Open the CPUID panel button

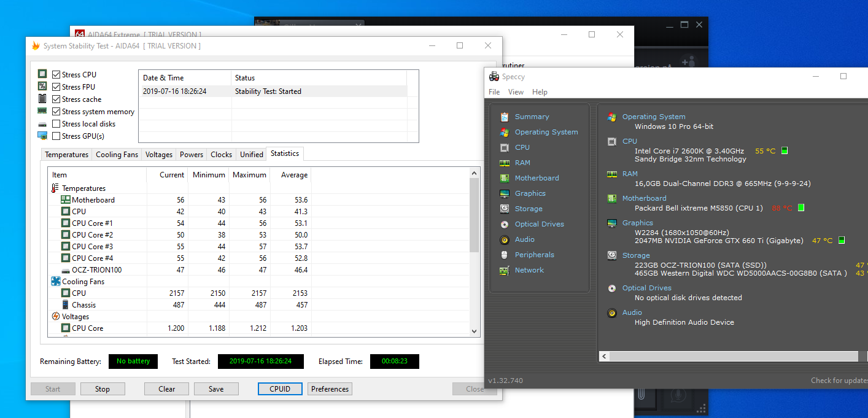pos(281,389)
